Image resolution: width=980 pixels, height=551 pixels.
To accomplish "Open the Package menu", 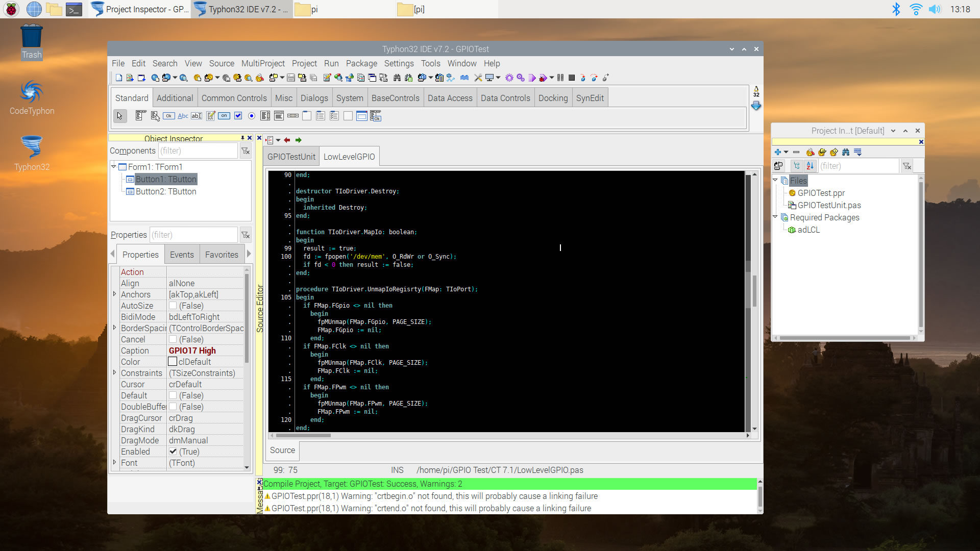I will 361,63.
